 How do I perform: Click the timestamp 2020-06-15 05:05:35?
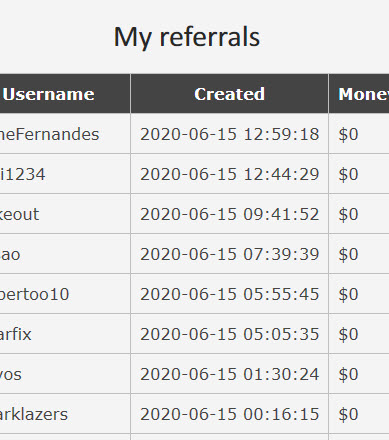coord(230,334)
